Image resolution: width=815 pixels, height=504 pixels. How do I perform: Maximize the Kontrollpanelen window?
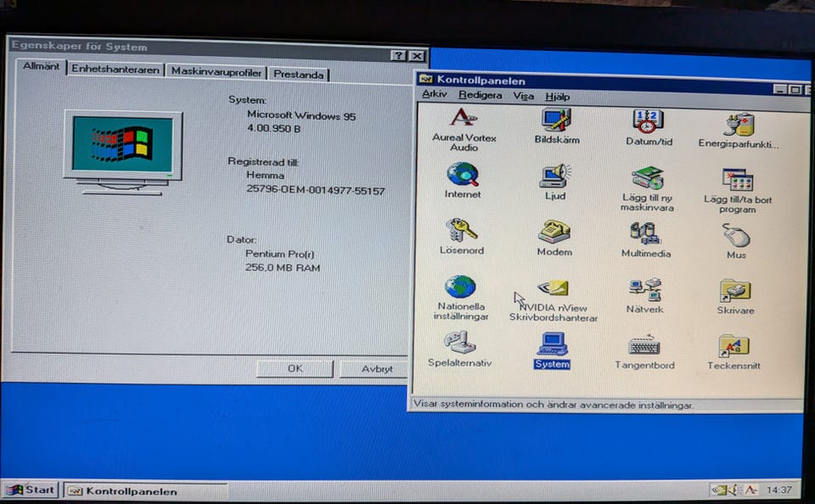click(795, 89)
